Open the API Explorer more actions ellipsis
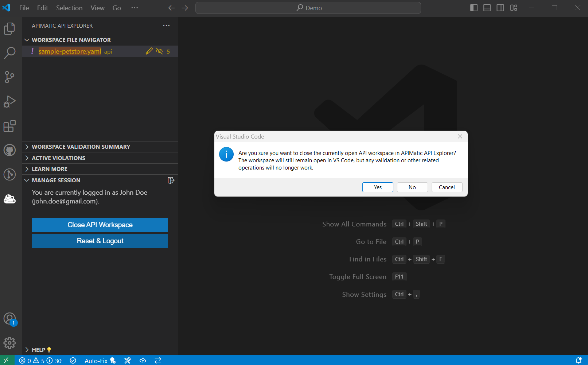 click(166, 26)
